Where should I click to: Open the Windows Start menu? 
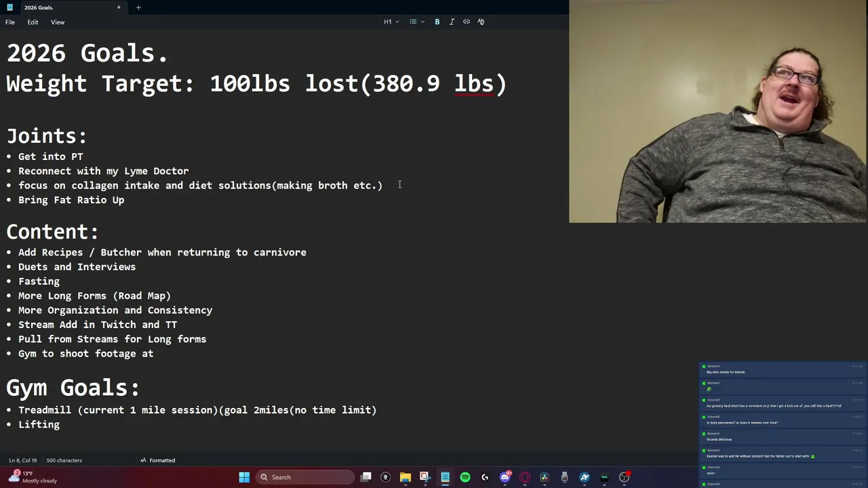point(244,477)
